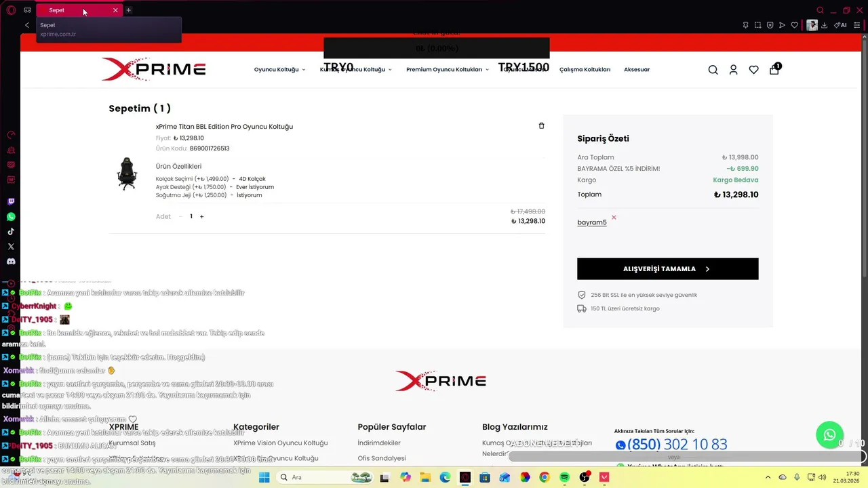Open File Explorer from the taskbar

click(x=425, y=477)
